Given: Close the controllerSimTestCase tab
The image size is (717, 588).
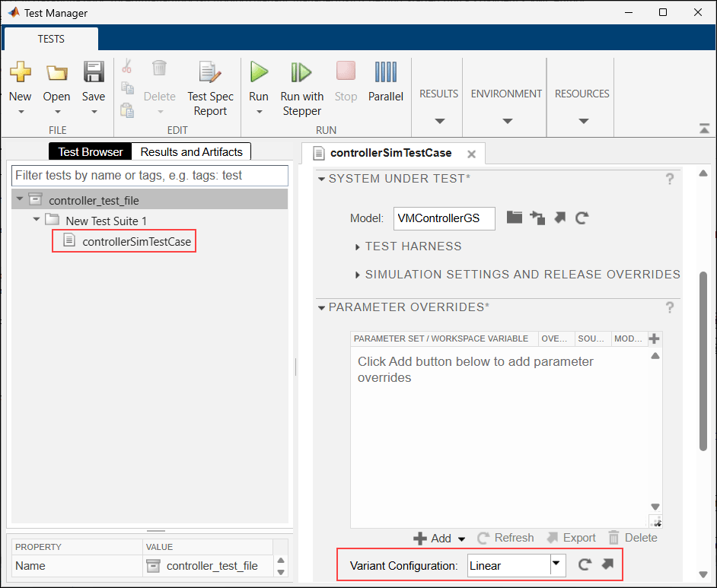Looking at the screenshot, I should 471,154.
